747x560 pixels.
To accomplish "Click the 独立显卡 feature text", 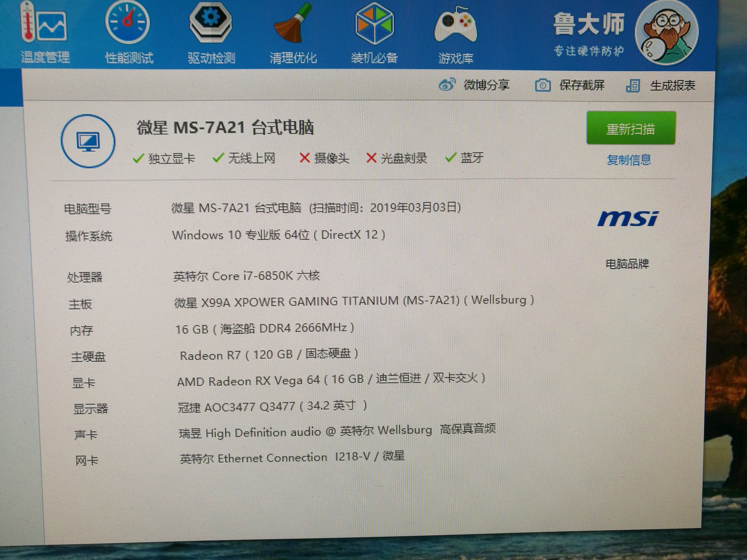I will pos(171,159).
